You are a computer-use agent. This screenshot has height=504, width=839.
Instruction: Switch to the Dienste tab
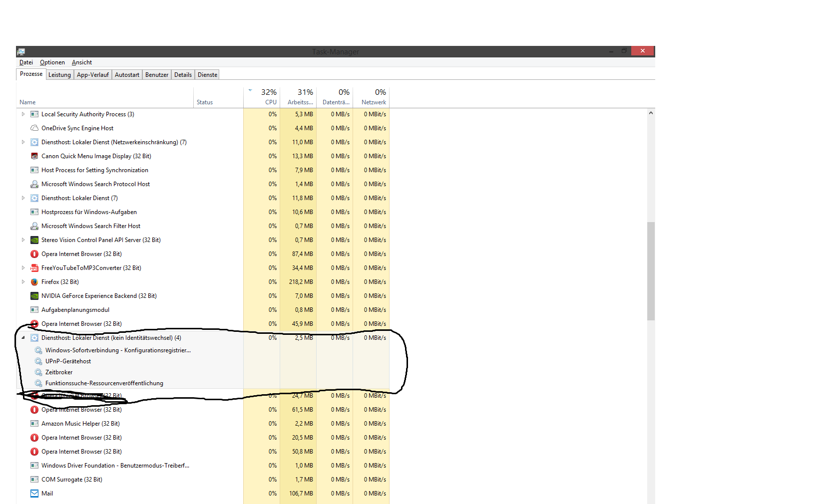coord(207,75)
